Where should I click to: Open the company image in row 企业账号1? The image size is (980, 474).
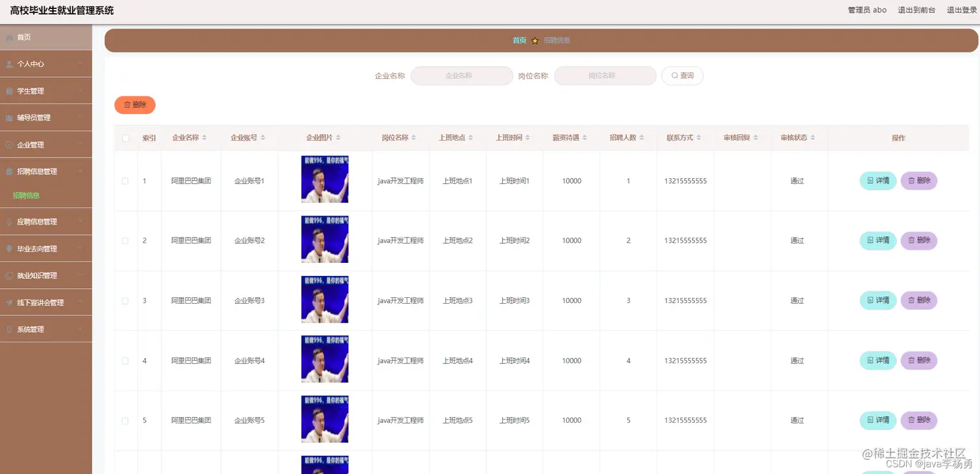tap(325, 179)
